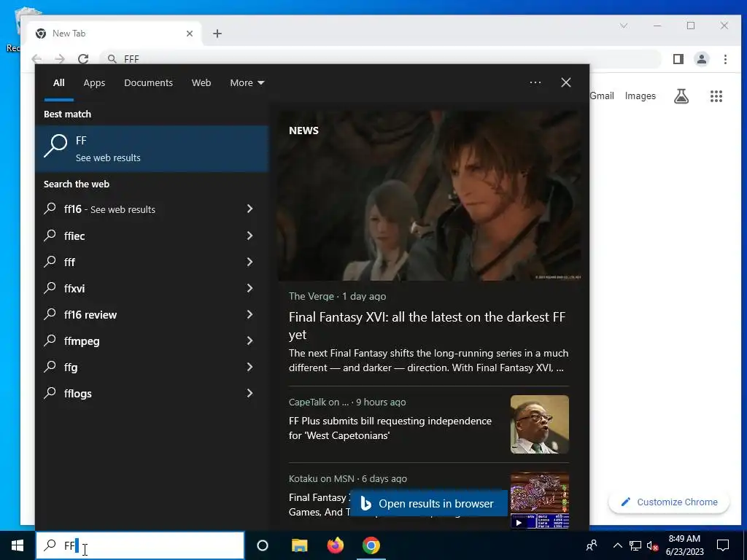Open Chrome profile avatar
Image resolution: width=747 pixels, height=560 pixels.
point(702,59)
